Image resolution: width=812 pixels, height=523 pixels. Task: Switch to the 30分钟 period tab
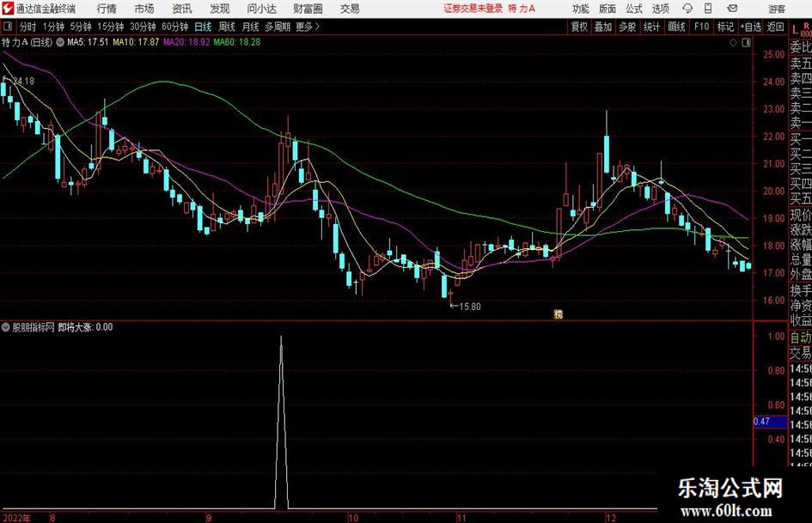click(x=143, y=27)
